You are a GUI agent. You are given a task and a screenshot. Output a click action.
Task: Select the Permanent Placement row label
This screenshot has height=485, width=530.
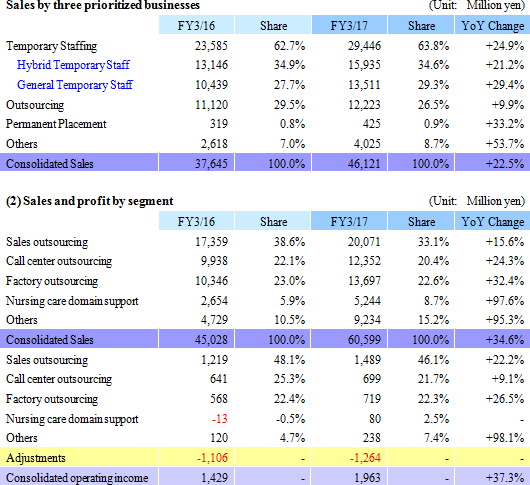point(56,124)
